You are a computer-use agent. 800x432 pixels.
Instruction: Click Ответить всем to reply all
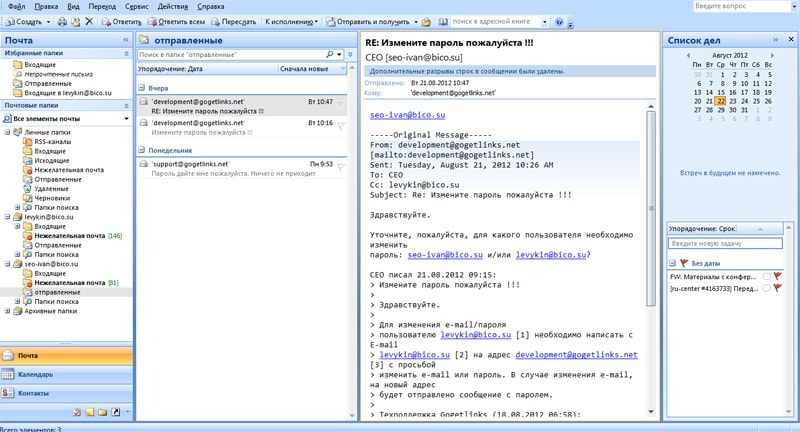tap(176, 22)
